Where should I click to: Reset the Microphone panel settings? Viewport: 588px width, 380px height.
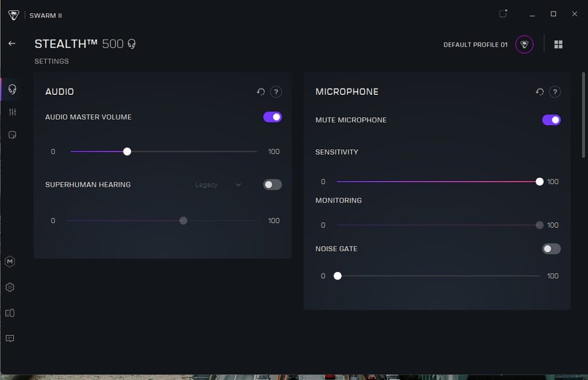coord(540,92)
